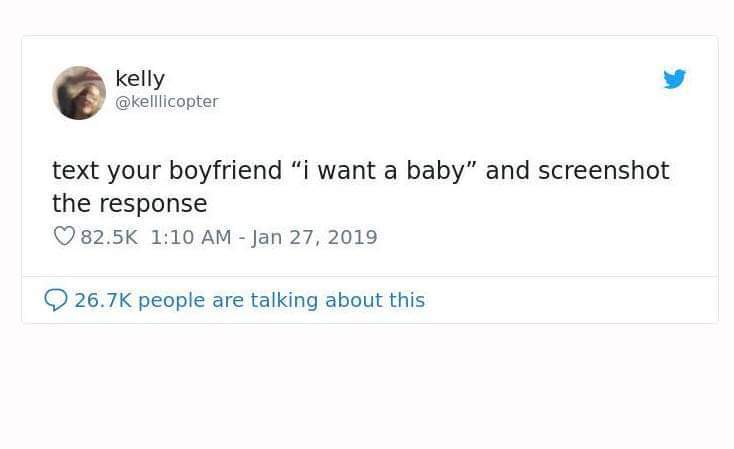This screenshot has width=734, height=449.
Task: Open "26.7K people are talking about this"
Action: point(249,300)
